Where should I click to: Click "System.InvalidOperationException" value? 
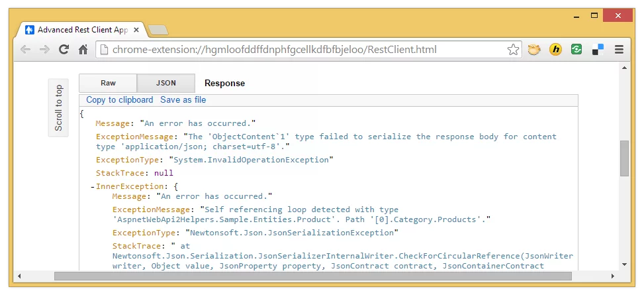tap(251, 160)
